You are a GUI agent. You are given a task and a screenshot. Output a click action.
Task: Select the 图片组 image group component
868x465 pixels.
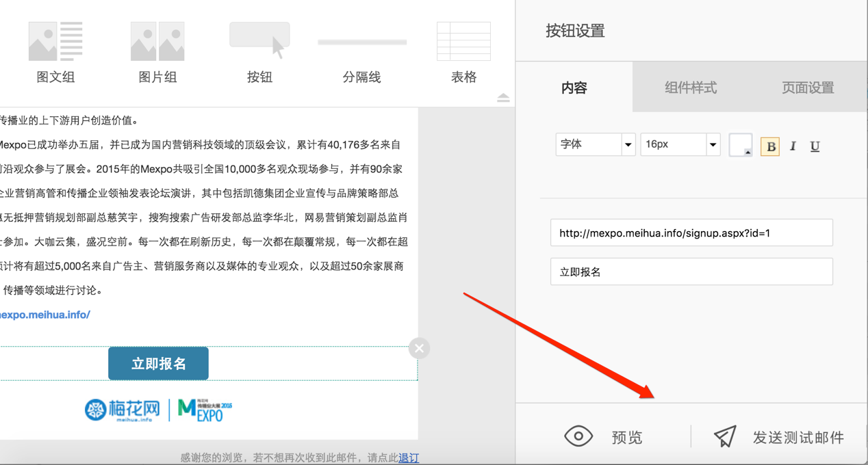click(x=157, y=42)
